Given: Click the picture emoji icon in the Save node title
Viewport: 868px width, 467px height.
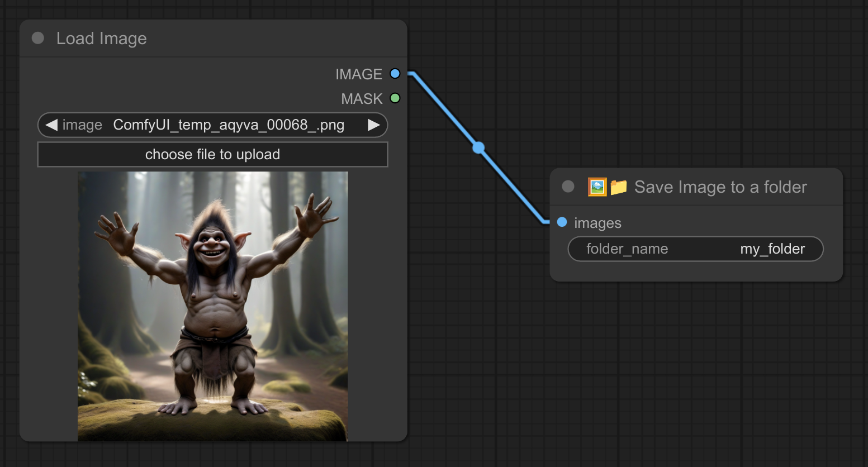Looking at the screenshot, I should pos(597,187).
